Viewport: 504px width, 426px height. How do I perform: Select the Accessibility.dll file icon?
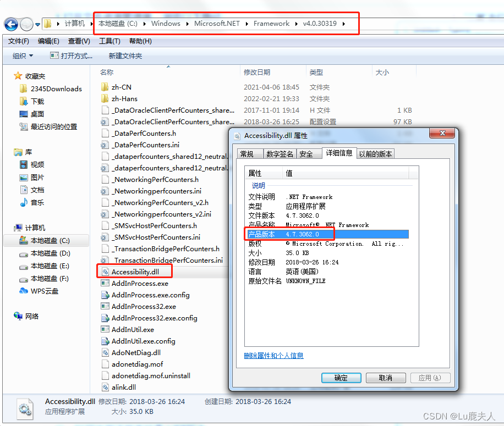point(105,272)
